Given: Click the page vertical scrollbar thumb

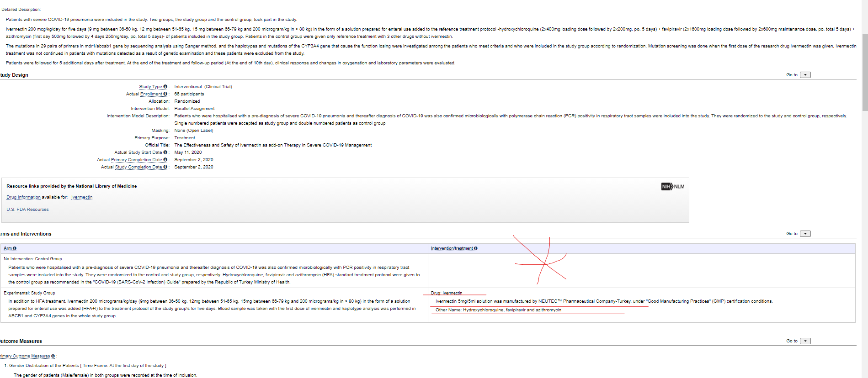Looking at the screenshot, I should pos(865,72).
